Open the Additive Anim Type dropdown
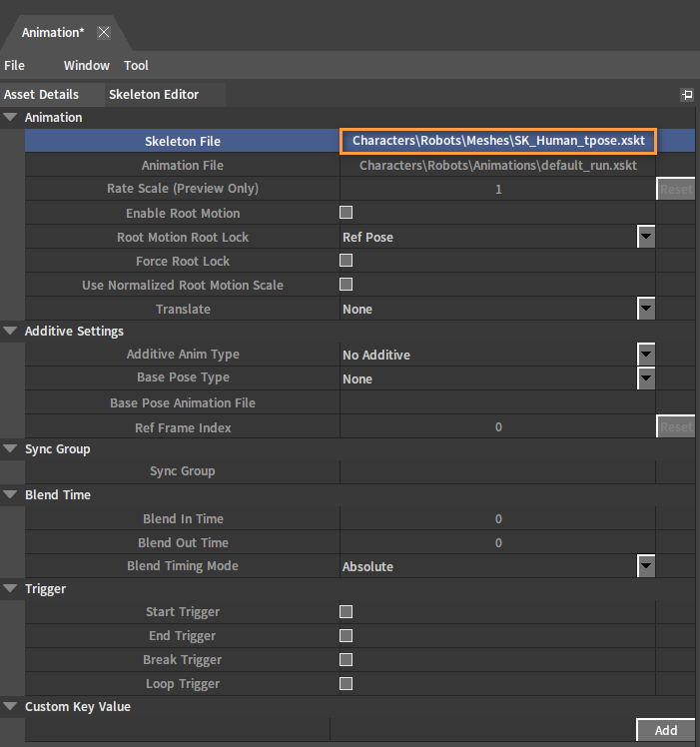The width and height of the screenshot is (700, 747). 646,355
